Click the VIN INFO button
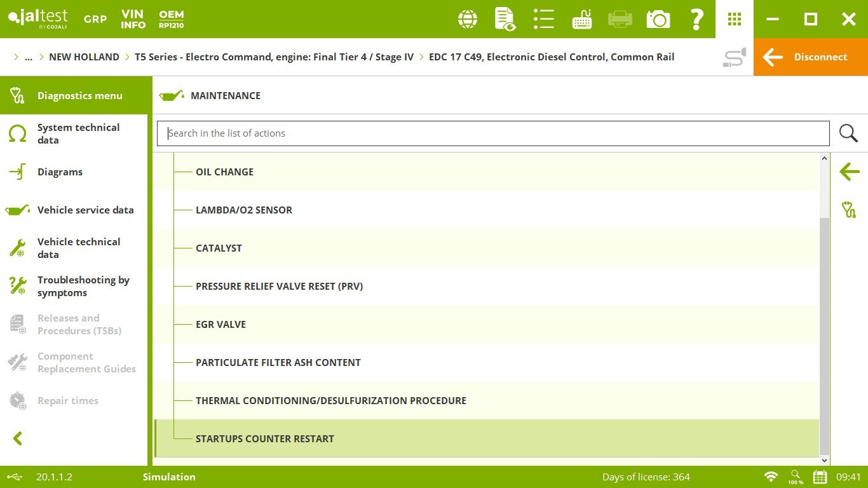 click(x=133, y=19)
